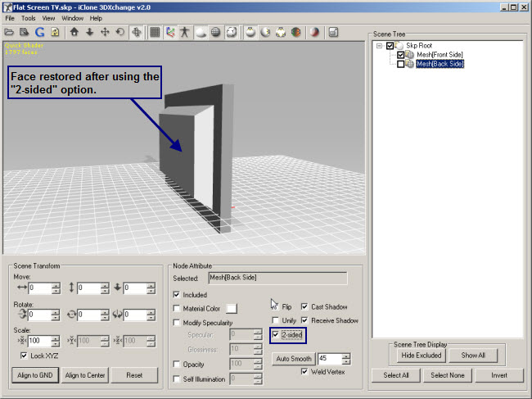532x399 pixels.
Task: Switch to wireframe-on-shaded view icon
Action: click(x=232, y=32)
